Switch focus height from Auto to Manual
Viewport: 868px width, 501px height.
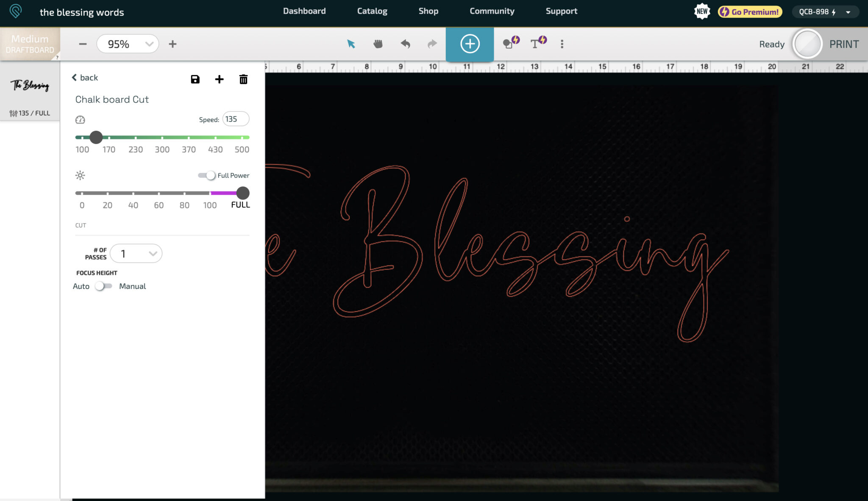click(x=103, y=286)
